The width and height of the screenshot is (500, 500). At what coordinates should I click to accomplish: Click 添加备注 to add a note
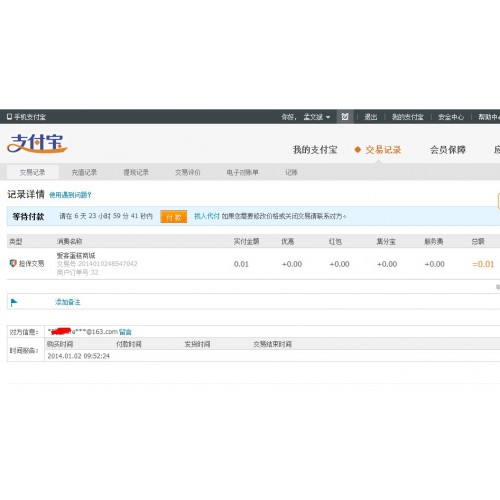click(x=68, y=302)
